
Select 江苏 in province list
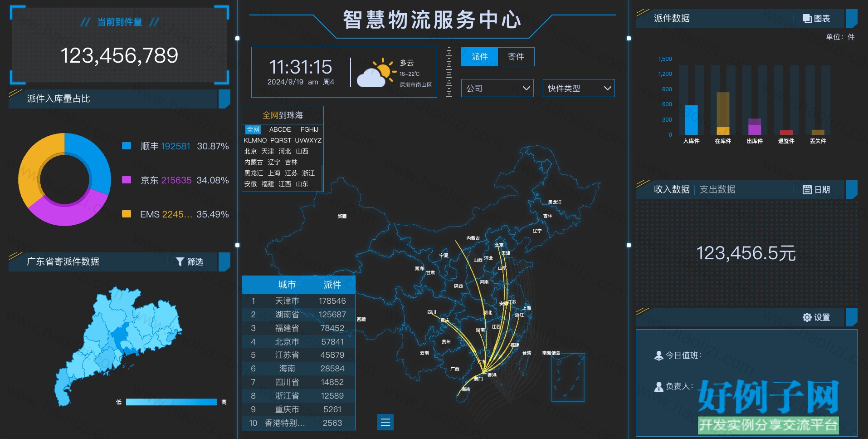pyautogui.click(x=291, y=173)
